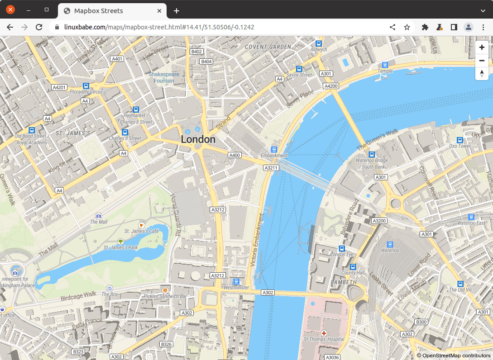Click the Oxo Tower stop icon
Screen dimensions: 493x360
460,140
